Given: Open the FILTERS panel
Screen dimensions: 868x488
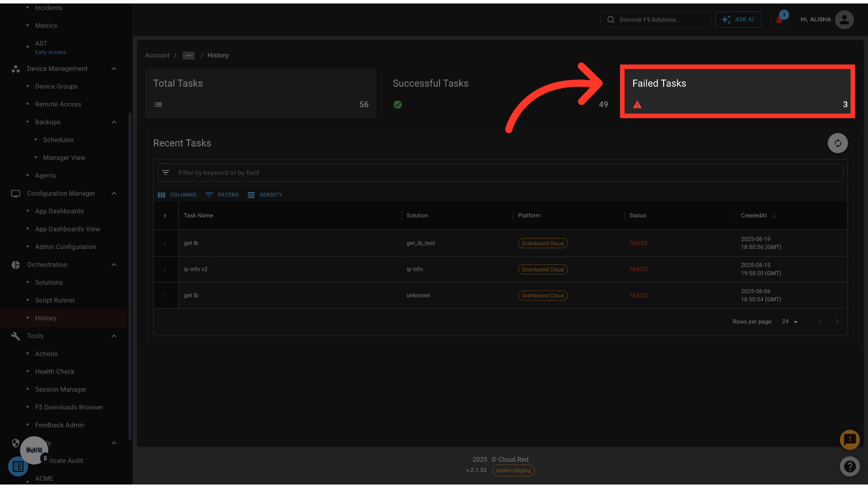Looking at the screenshot, I should (x=222, y=195).
